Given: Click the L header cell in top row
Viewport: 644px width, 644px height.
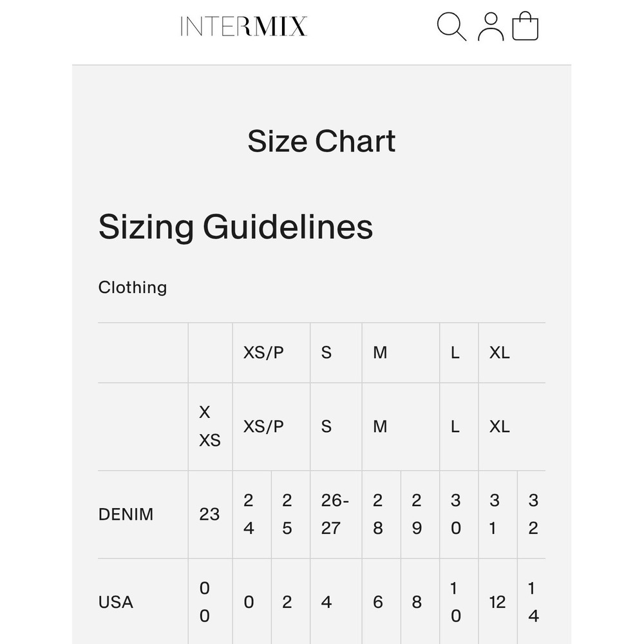Looking at the screenshot, I should (x=459, y=353).
